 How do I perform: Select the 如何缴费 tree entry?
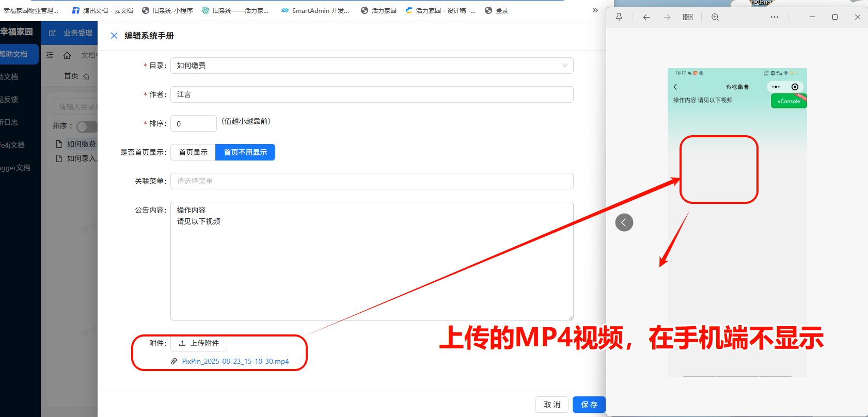click(82, 144)
